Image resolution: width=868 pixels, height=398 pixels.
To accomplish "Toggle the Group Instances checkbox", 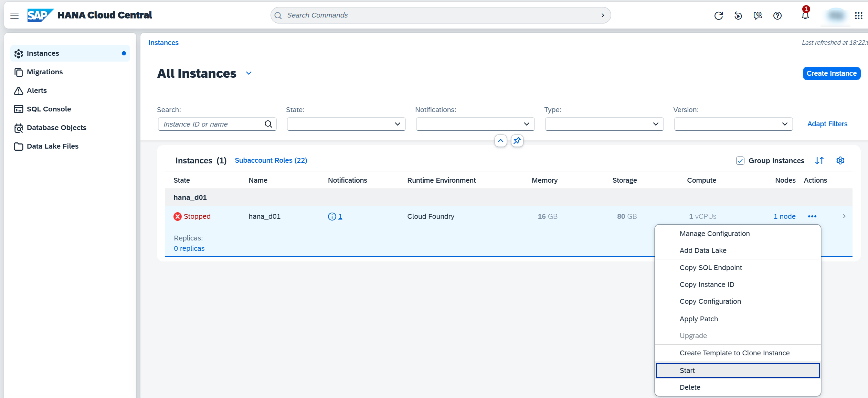I will [x=740, y=161].
